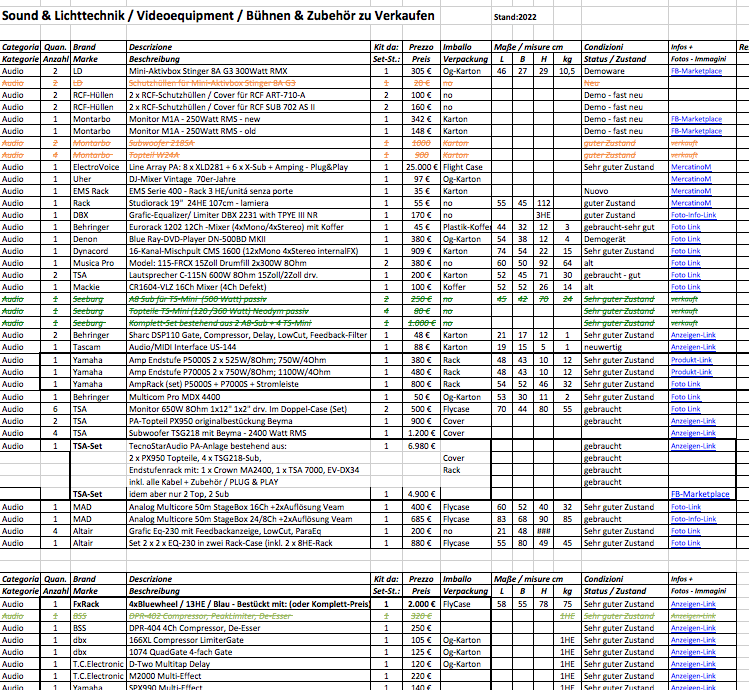Open MercatinoM link for Uher DJ-Mixer
This screenshot has height=690, width=749.
tap(691, 179)
